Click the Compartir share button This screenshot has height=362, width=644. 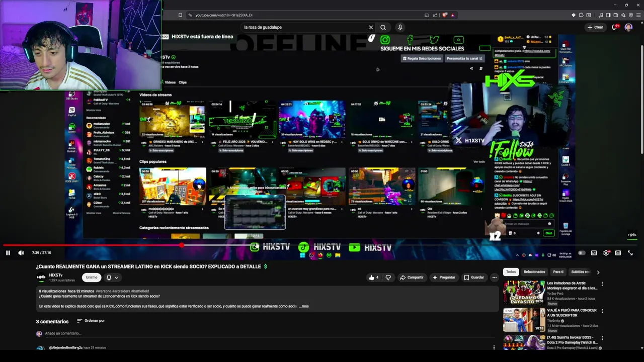412,278
